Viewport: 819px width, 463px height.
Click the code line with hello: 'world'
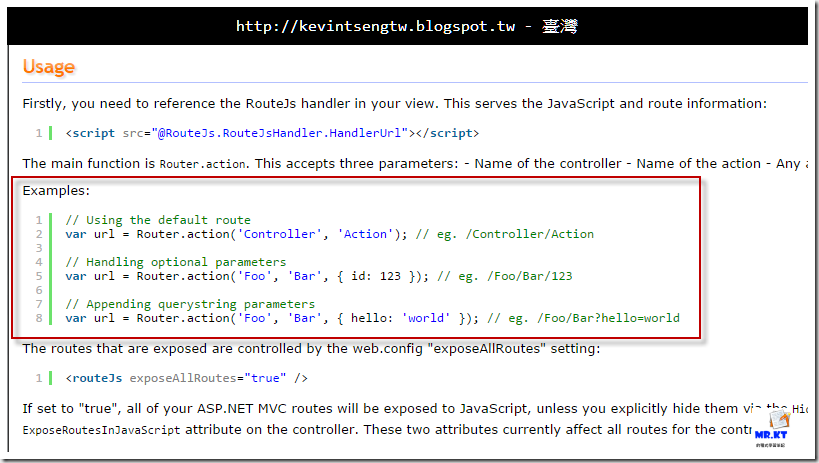(372, 318)
